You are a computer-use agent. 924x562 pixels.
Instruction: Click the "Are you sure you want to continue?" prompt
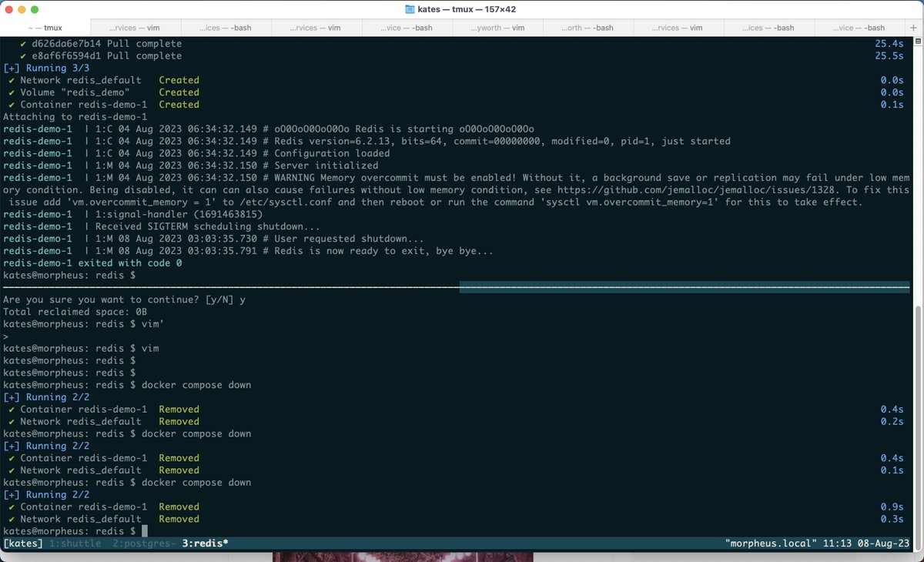(125, 299)
